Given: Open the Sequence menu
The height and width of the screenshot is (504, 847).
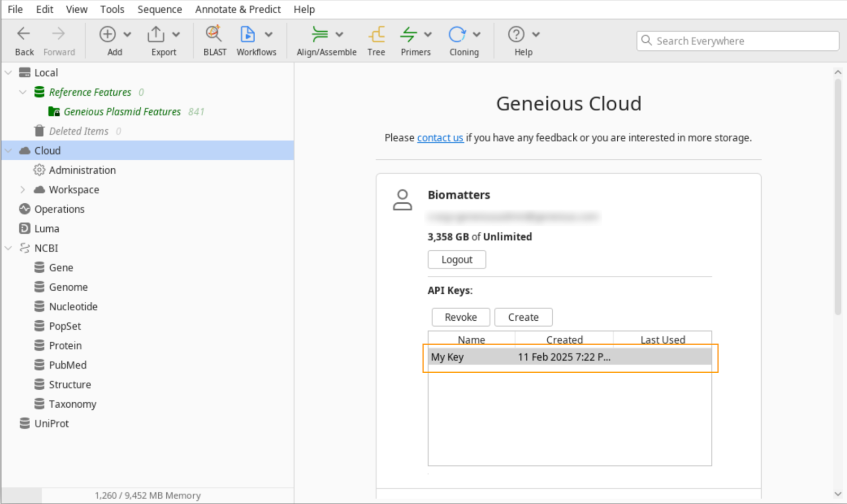Looking at the screenshot, I should coord(159,10).
